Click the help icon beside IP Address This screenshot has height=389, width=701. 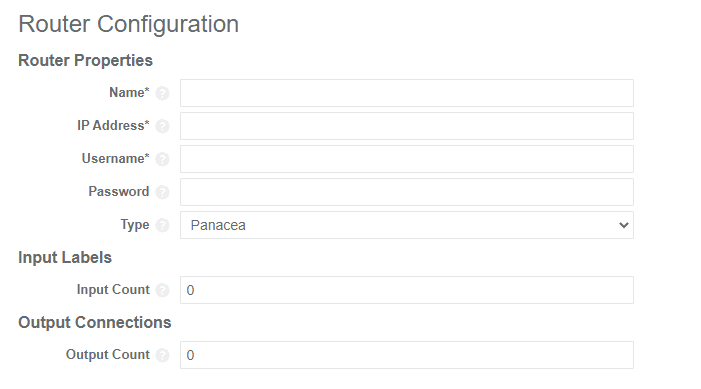[x=162, y=127]
